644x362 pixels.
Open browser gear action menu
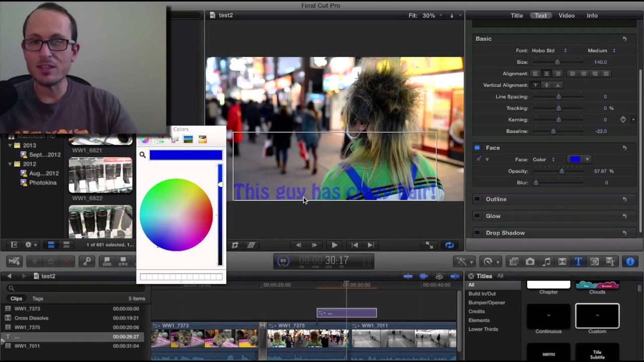pyautogui.click(x=30, y=245)
